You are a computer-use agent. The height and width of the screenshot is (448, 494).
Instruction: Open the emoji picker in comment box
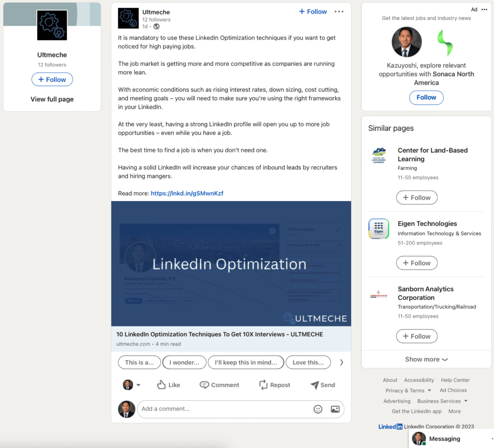[x=318, y=409]
